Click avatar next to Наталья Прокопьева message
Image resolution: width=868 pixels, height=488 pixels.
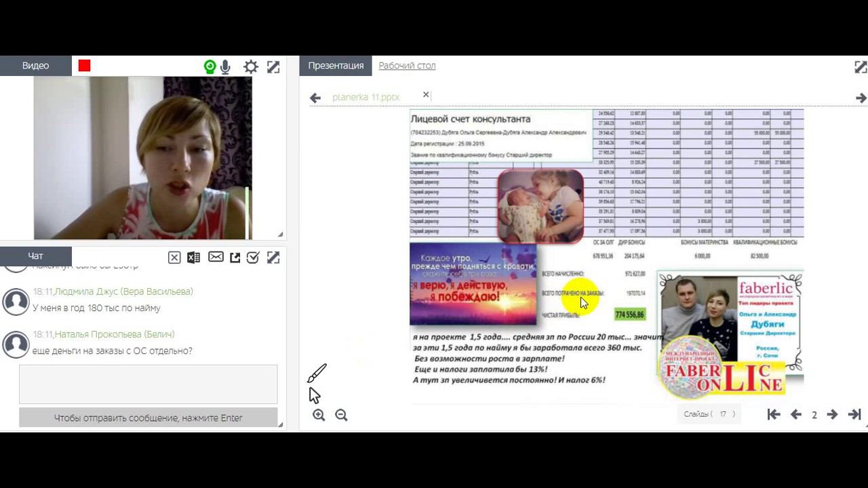[x=16, y=344]
